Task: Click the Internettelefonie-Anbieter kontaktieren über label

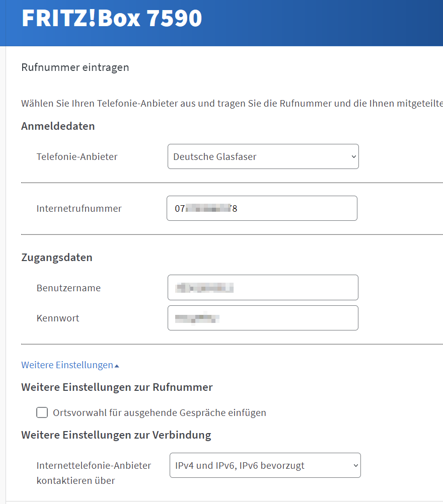Action: pos(94,473)
